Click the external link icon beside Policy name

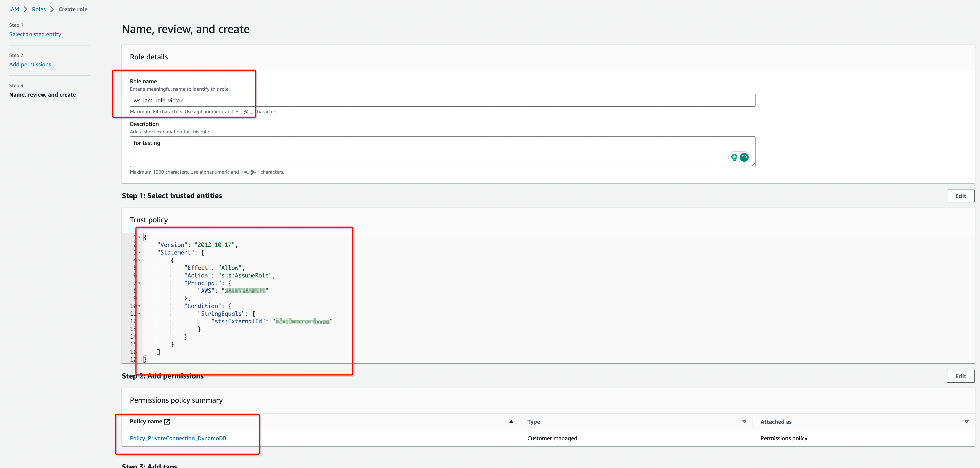167,422
